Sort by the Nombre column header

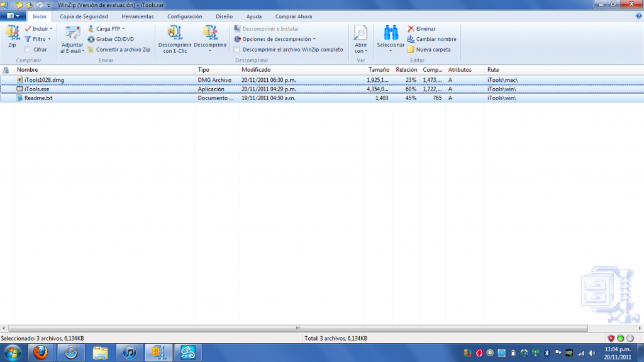pos(104,70)
